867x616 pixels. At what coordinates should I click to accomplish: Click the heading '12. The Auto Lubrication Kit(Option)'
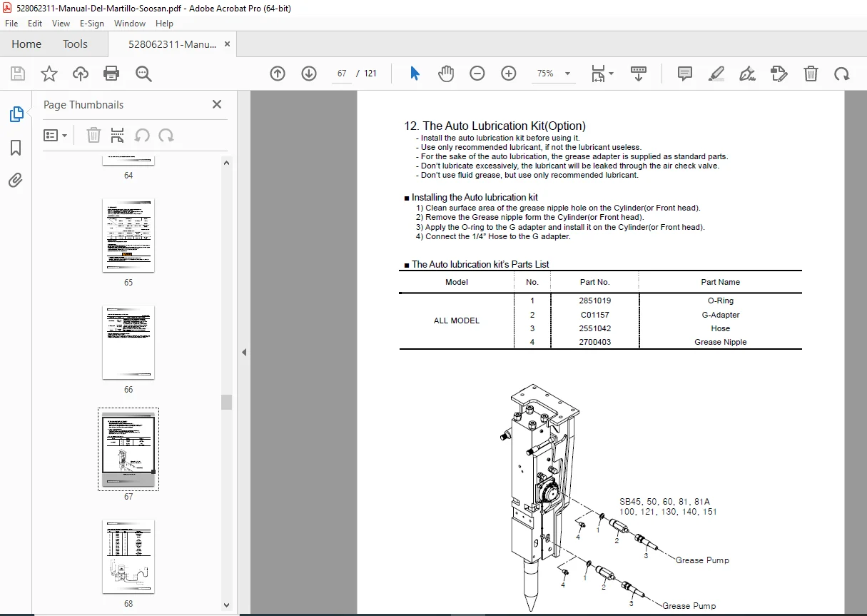(x=495, y=126)
